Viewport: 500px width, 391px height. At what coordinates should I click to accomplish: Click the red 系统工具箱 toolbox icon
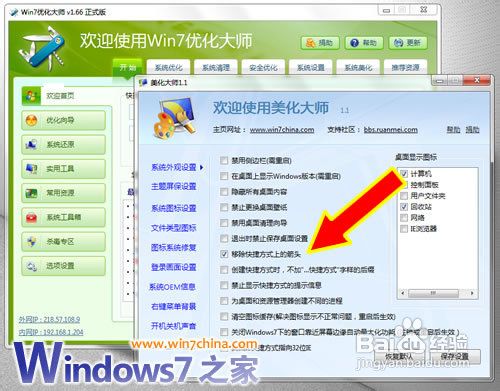click(x=32, y=217)
